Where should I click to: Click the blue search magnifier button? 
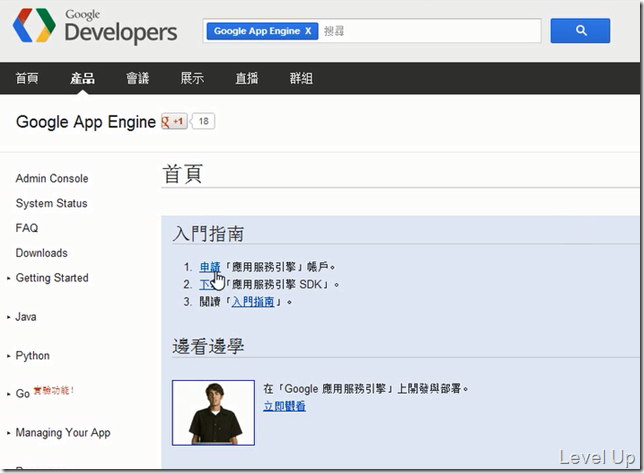[580, 30]
